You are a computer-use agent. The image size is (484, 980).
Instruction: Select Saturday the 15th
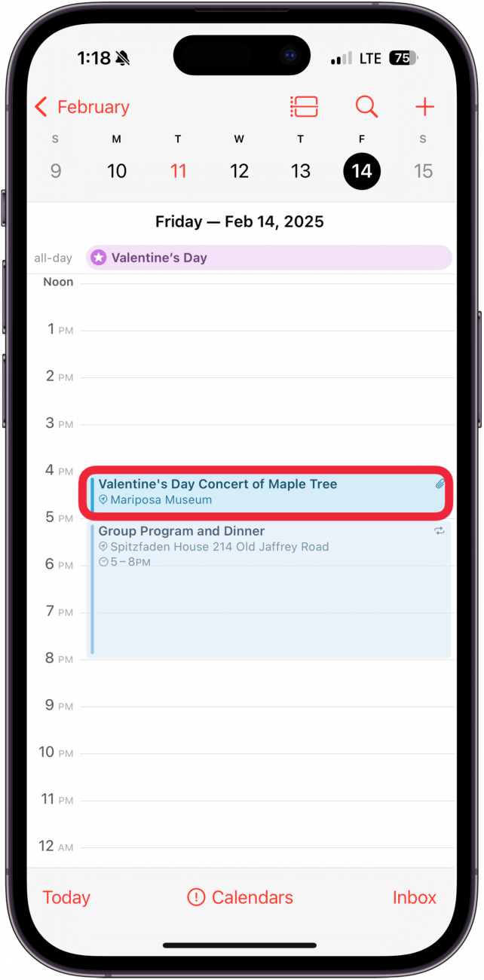click(x=423, y=171)
